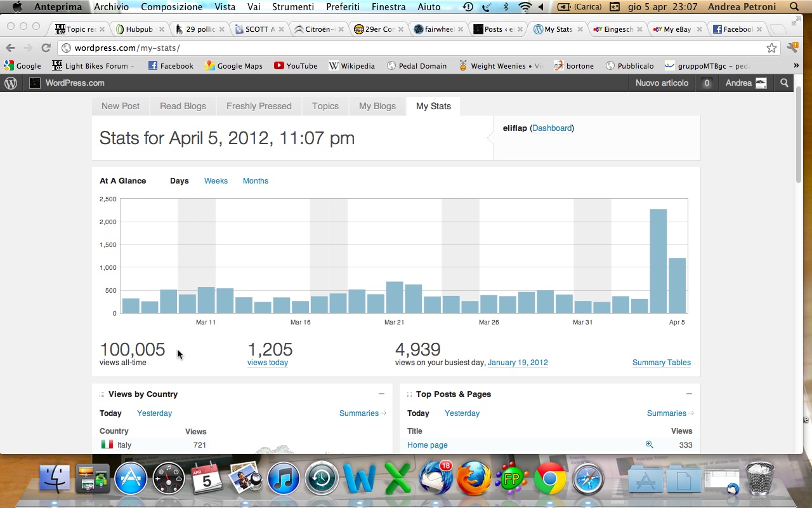The image size is (812, 508).
Task: Open the notifications counter showing 0
Action: [x=707, y=83]
